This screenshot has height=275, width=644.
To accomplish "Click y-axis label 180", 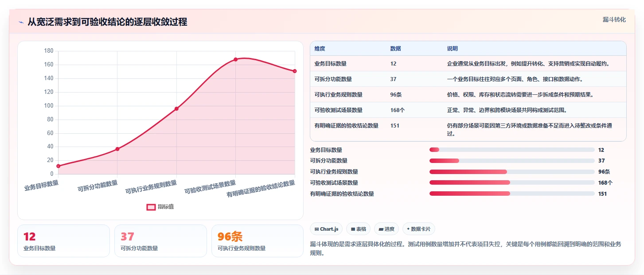I will point(49,51).
